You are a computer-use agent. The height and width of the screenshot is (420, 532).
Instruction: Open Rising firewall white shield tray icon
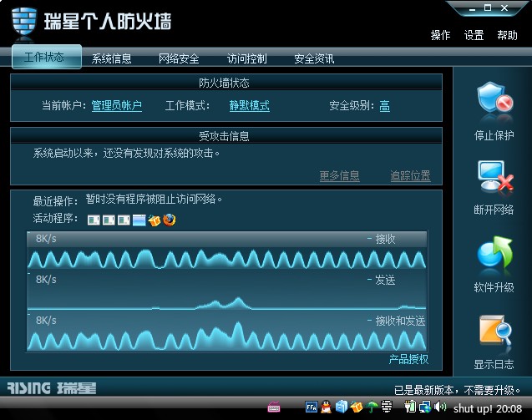pyautogui.click(x=387, y=406)
